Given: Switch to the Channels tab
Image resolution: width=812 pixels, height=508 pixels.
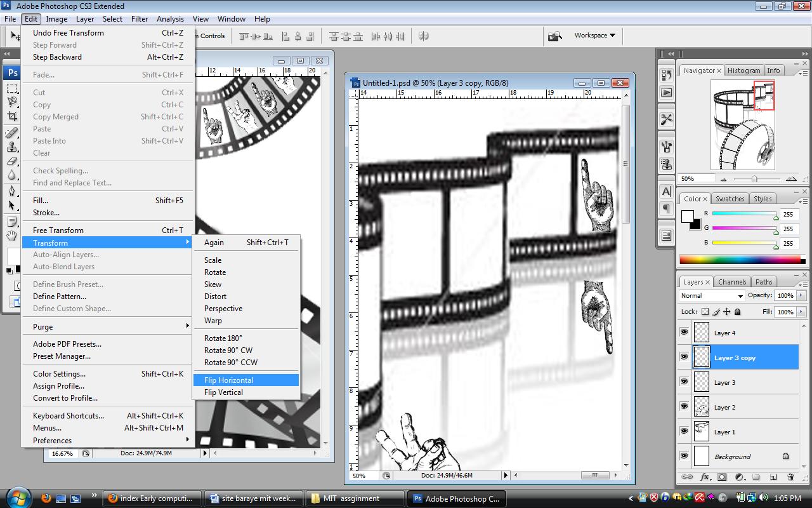Looking at the screenshot, I should (732, 282).
